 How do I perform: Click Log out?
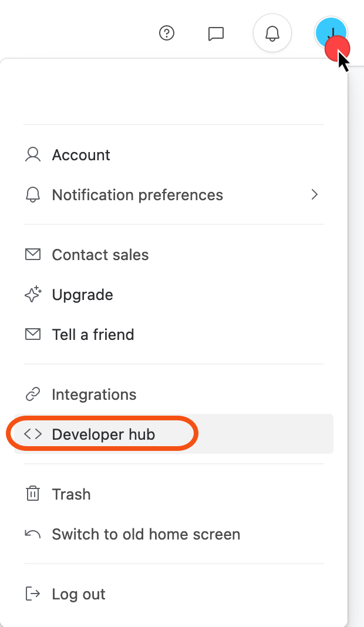click(x=174, y=594)
